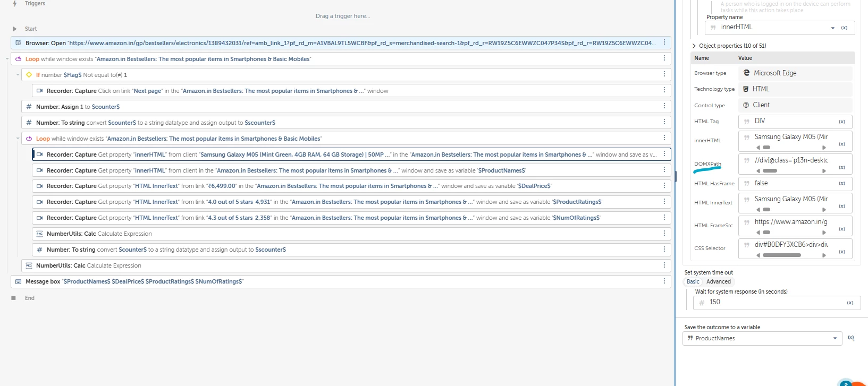Expand Object properties (10 of 51) section
Viewport: 868px width, 386px height.
point(694,46)
